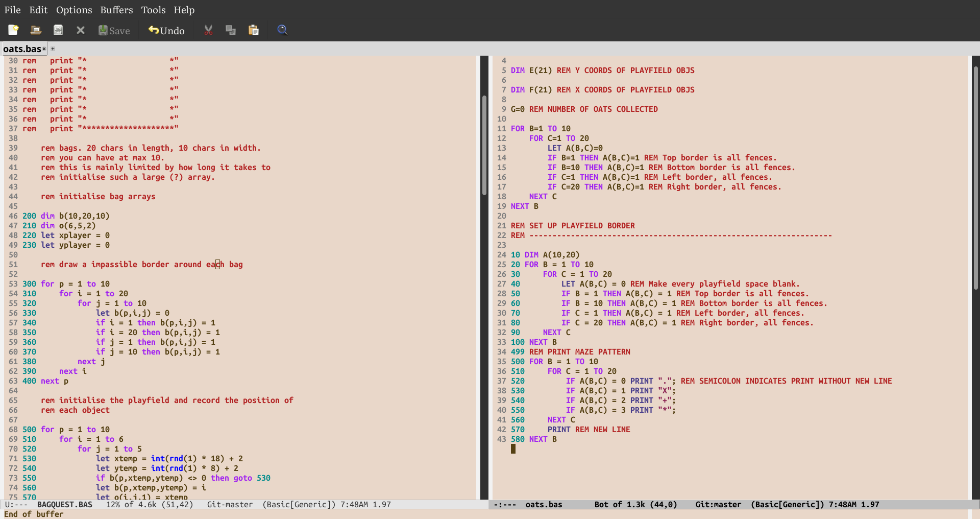Click the Undo toolbar button
The width and height of the screenshot is (980, 519).
click(166, 30)
